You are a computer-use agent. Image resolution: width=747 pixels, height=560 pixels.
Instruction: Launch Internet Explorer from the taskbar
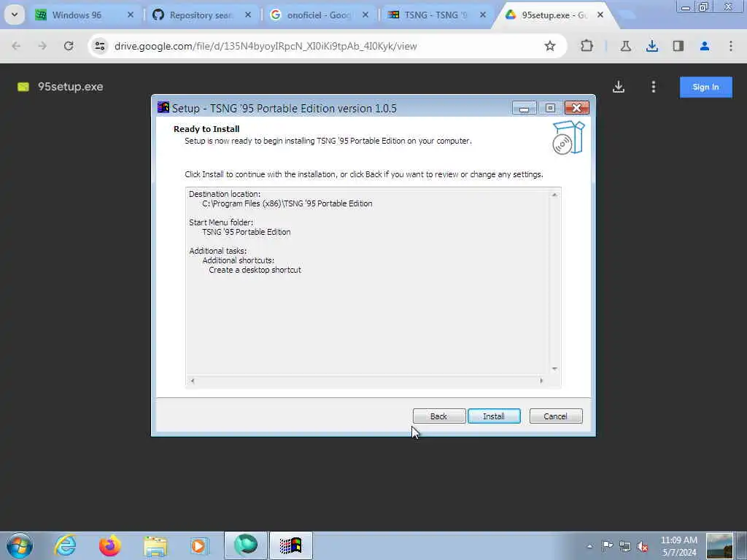pyautogui.click(x=65, y=545)
